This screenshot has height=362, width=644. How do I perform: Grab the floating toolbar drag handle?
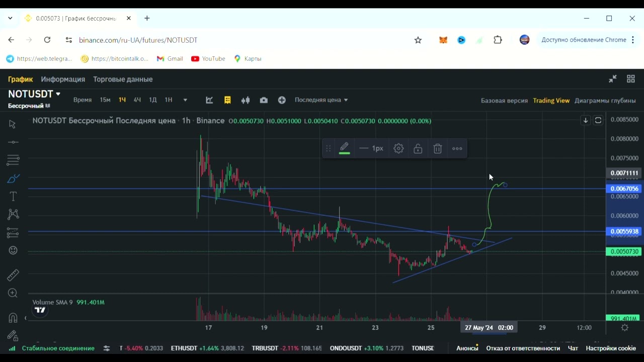tap(328, 148)
